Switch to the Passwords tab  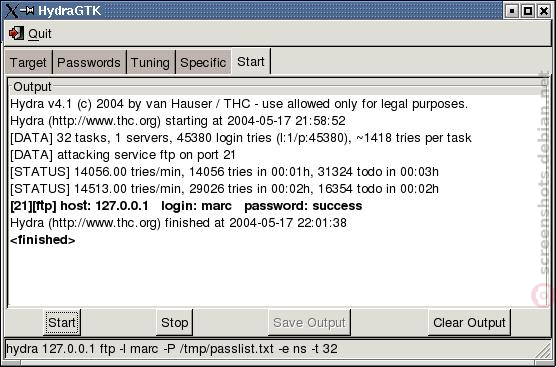click(89, 62)
